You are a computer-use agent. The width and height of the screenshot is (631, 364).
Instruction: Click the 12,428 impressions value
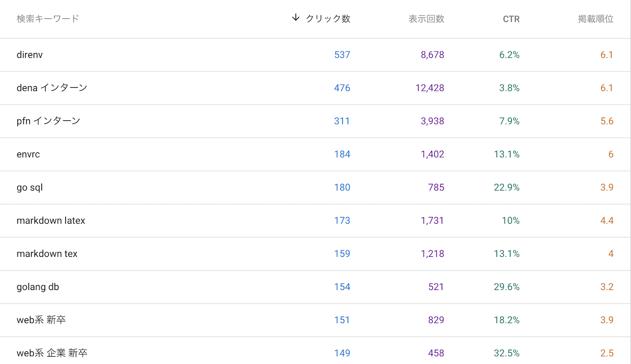pos(430,88)
